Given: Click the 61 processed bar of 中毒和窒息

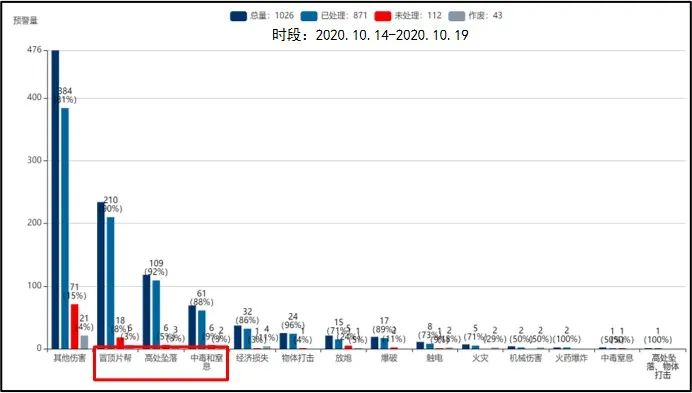Looking at the screenshot, I should point(202,329).
